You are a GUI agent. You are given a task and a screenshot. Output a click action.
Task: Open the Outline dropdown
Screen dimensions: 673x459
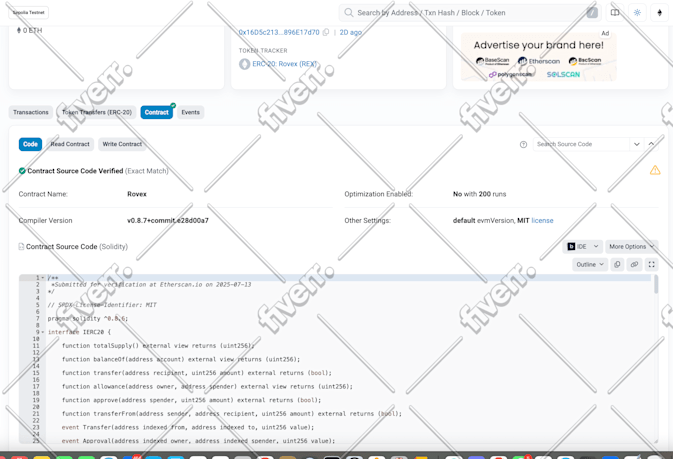click(x=590, y=264)
